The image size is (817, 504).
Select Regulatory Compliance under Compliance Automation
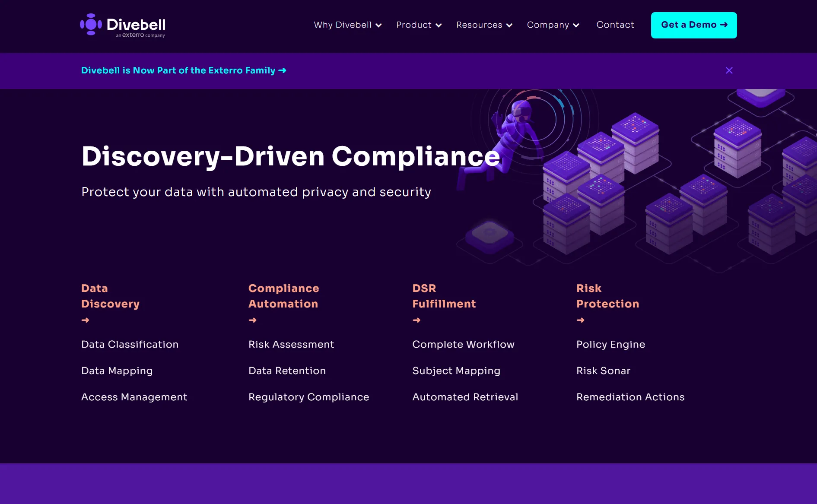[308, 397]
